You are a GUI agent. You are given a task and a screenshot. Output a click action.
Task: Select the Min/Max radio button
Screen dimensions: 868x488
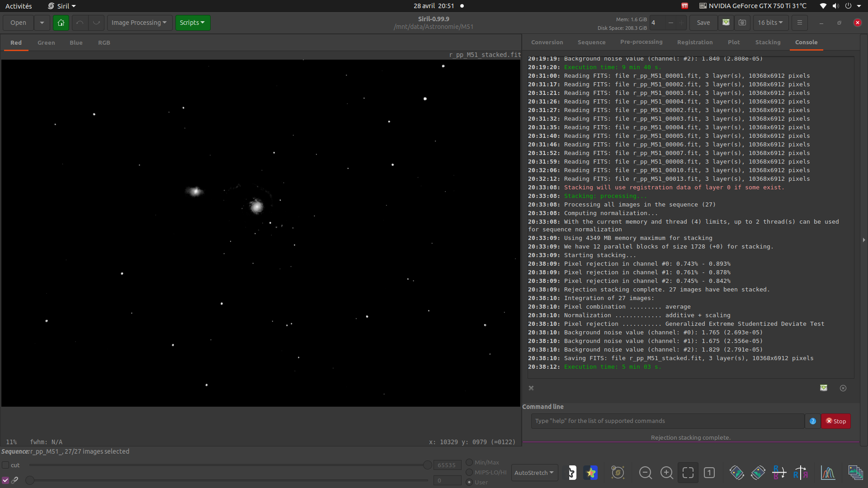tap(469, 462)
